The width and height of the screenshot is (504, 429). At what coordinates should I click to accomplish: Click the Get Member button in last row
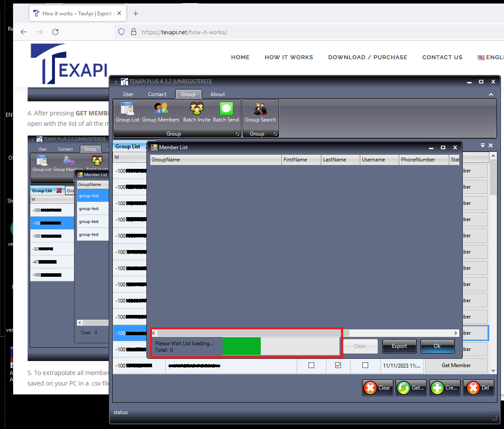456,365
